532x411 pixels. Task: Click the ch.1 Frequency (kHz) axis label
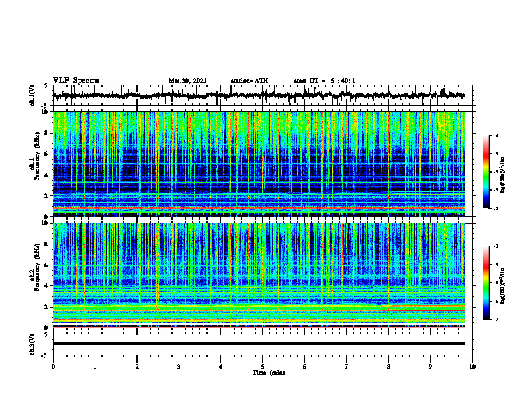pyautogui.click(x=35, y=154)
